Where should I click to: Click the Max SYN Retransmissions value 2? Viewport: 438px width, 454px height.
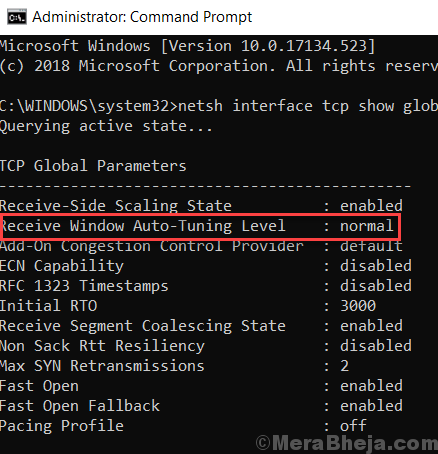click(345, 366)
